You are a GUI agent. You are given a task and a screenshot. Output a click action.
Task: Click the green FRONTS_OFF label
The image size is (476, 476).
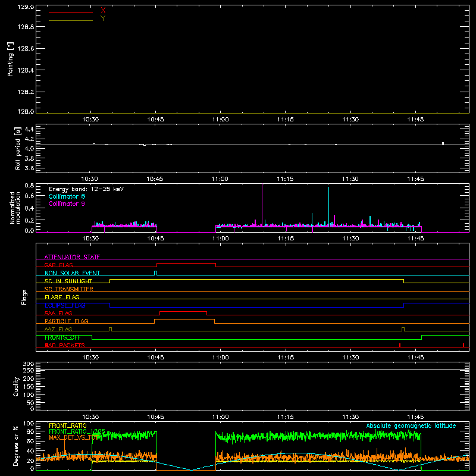62,337
